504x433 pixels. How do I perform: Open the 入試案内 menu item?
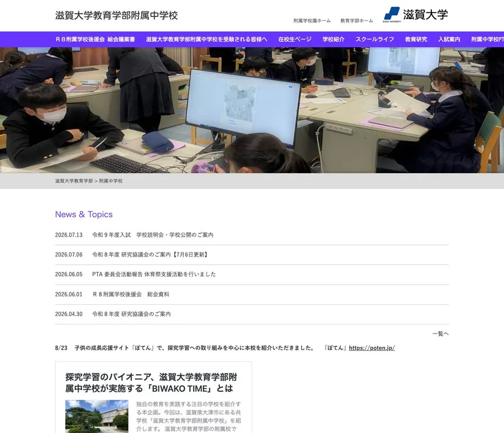tap(449, 39)
